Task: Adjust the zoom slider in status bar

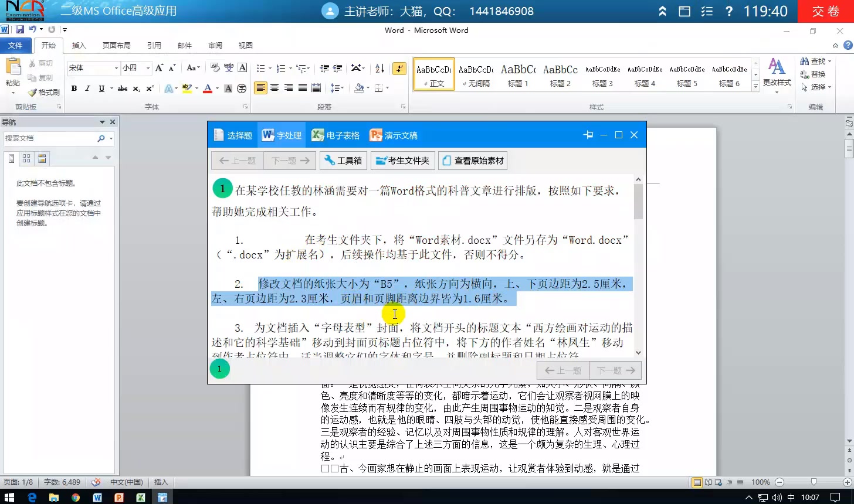Action: pyautogui.click(x=814, y=482)
